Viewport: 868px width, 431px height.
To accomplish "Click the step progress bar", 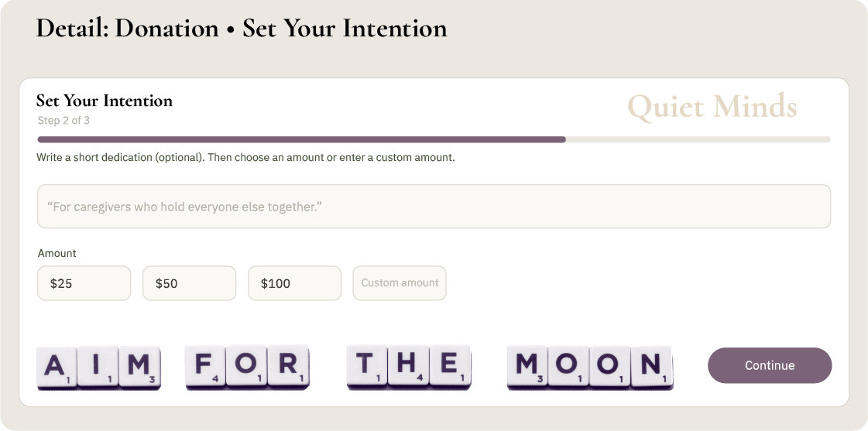I will coord(434,139).
